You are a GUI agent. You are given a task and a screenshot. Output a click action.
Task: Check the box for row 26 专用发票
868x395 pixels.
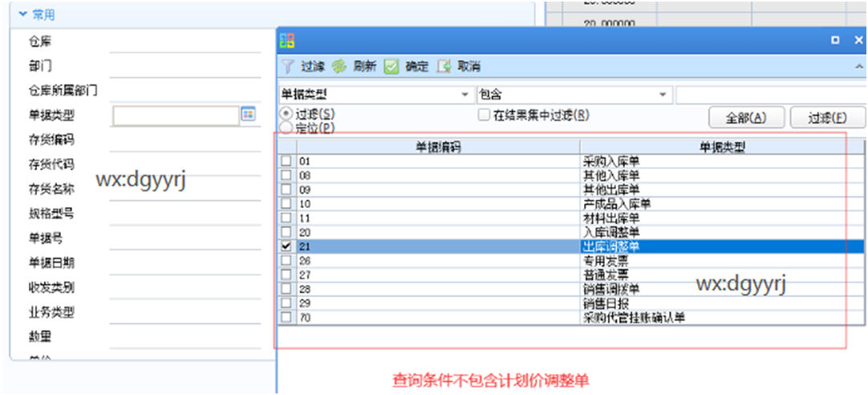click(286, 260)
